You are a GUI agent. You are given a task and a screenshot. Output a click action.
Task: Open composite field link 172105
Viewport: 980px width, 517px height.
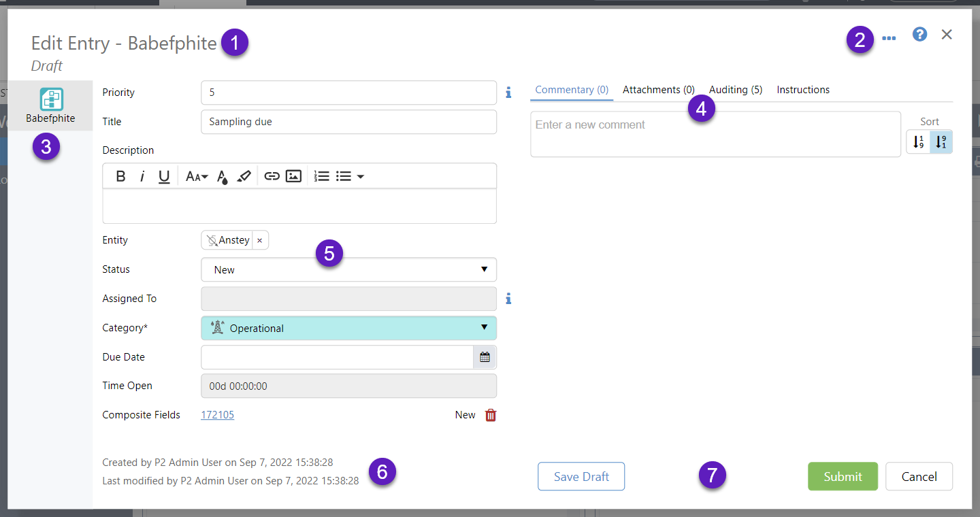(x=217, y=415)
